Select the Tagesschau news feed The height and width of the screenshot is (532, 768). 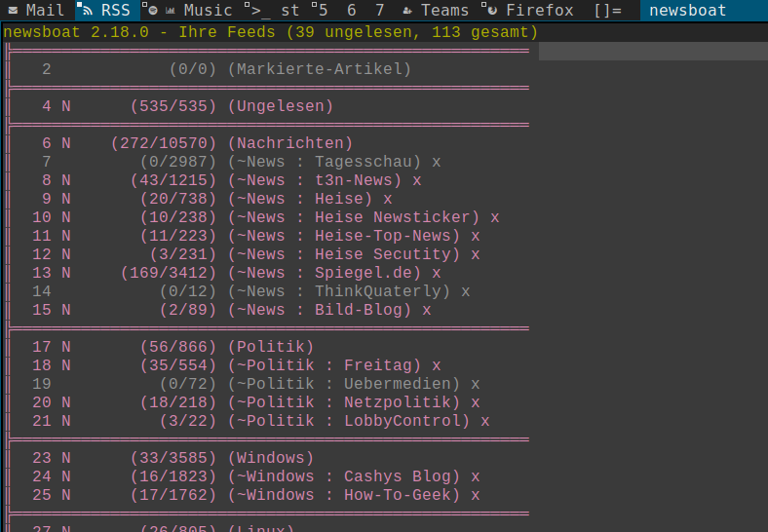[x=367, y=162]
